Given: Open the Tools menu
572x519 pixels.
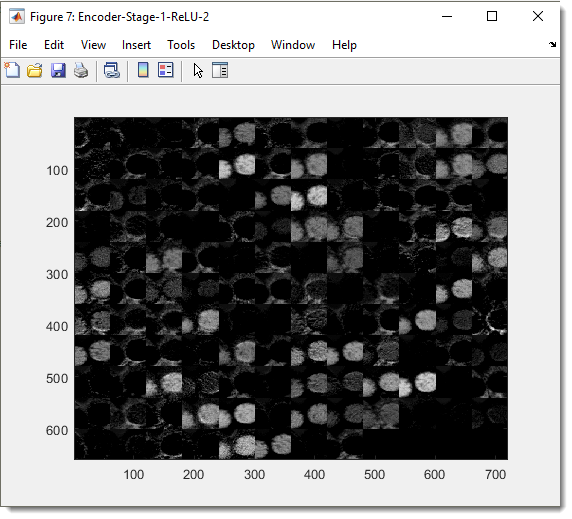Looking at the screenshot, I should pos(181,45).
